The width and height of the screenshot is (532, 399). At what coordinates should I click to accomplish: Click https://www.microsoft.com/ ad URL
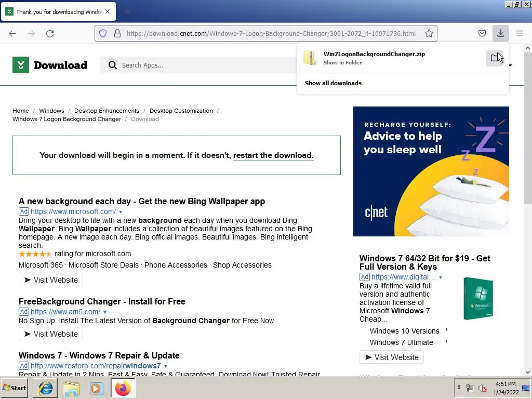click(73, 212)
